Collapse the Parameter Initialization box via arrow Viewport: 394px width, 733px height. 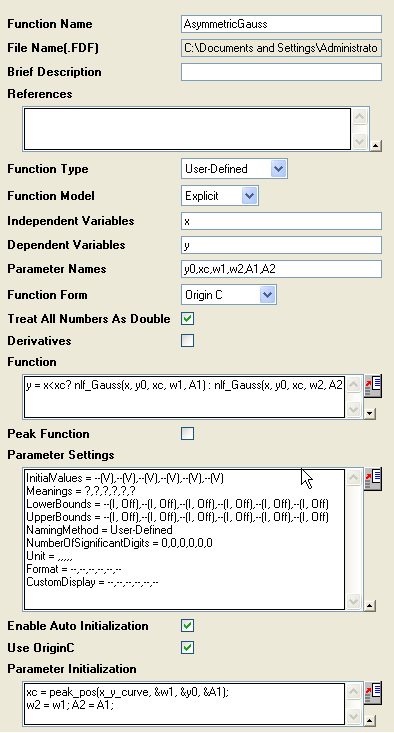(x=370, y=720)
